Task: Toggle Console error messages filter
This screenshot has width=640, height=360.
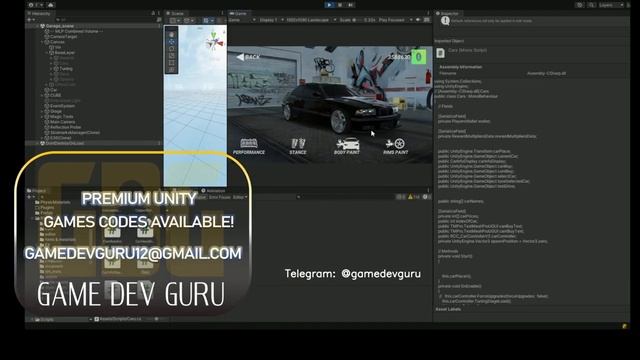Action: (x=426, y=197)
